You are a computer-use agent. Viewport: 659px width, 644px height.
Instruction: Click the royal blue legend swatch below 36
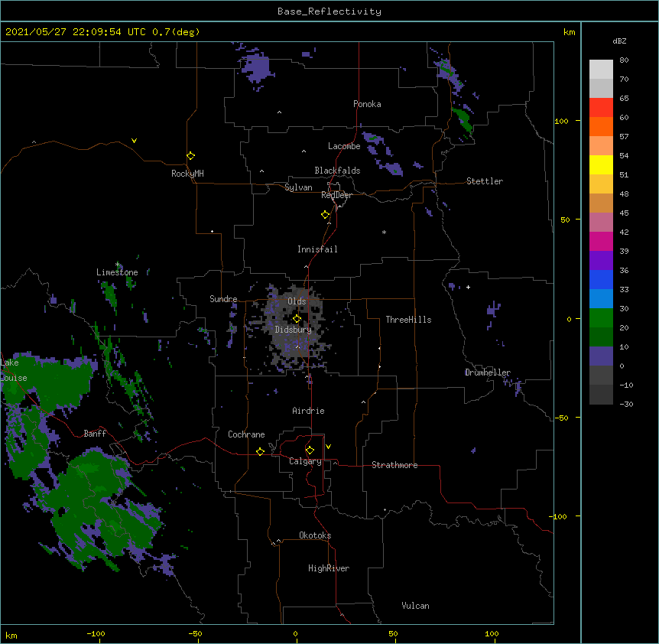coord(601,279)
